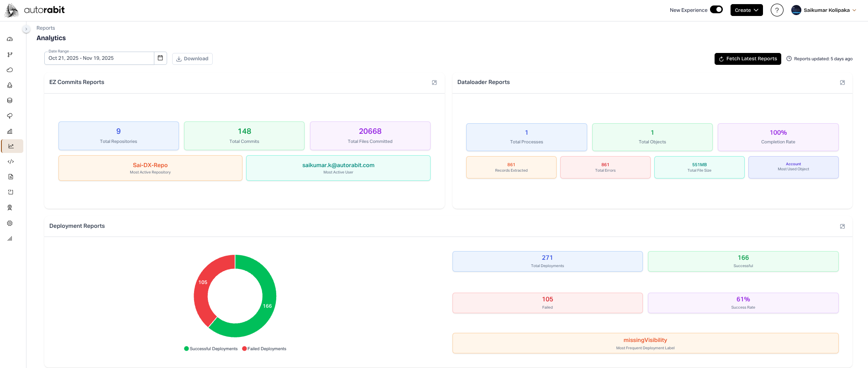Click Fetch Latest Reports button
Image resolution: width=868 pixels, height=368 pixels.
point(747,59)
